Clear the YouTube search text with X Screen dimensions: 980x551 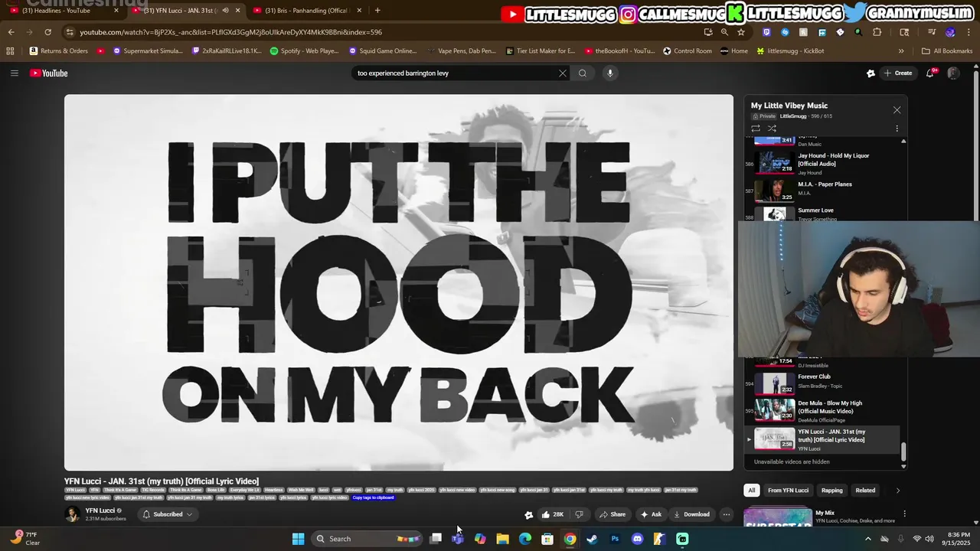tap(562, 73)
